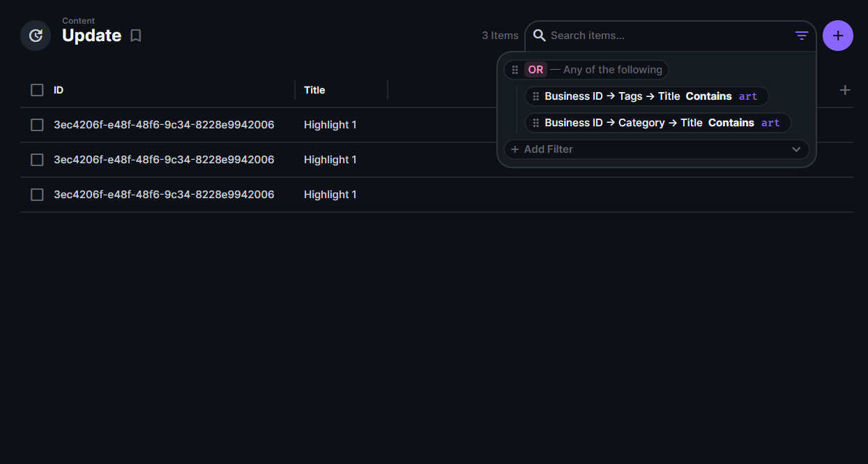The height and width of the screenshot is (464, 868).
Task: Expand the Add Filter dropdown chevron
Action: (795, 149)
